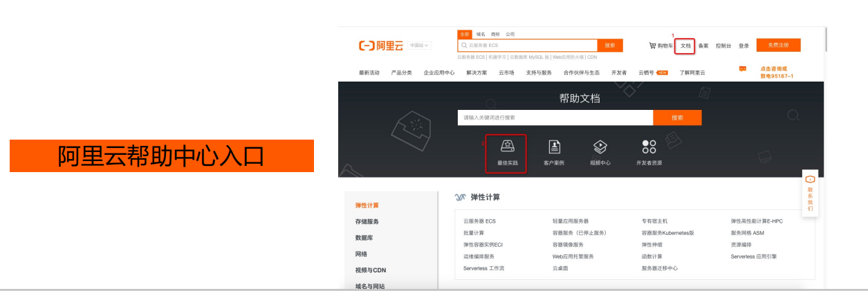Open the 开发者 menu
The image size is (868, 291).
619,73
